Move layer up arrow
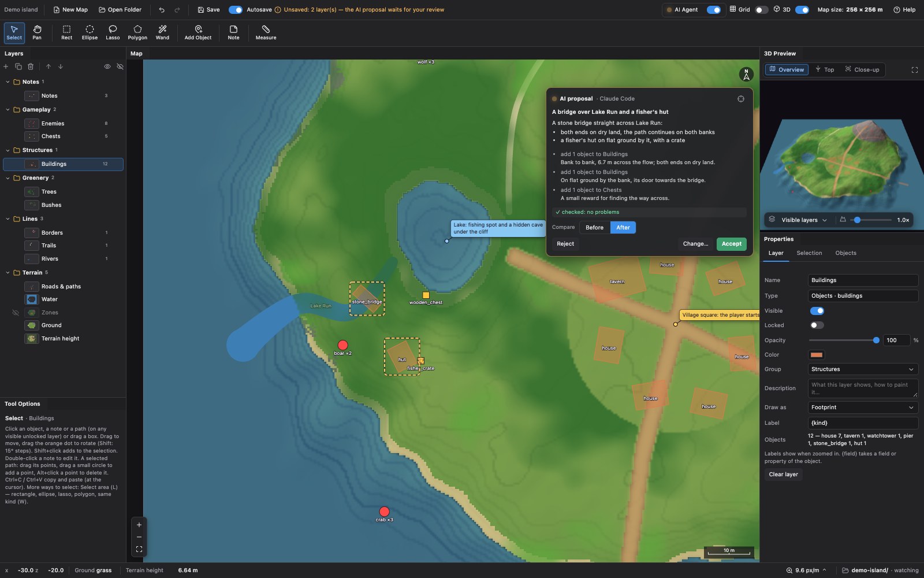The image size is (924, 578). coord(49,66)
